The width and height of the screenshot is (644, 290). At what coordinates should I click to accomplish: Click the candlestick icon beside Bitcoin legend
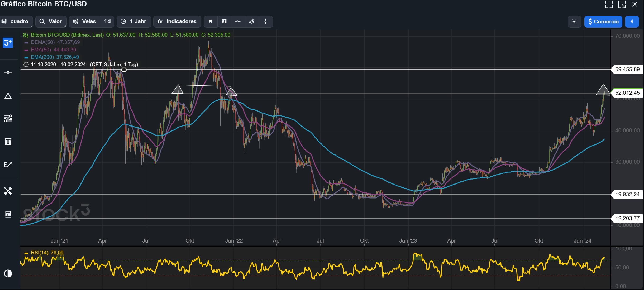tap(26, 35)
